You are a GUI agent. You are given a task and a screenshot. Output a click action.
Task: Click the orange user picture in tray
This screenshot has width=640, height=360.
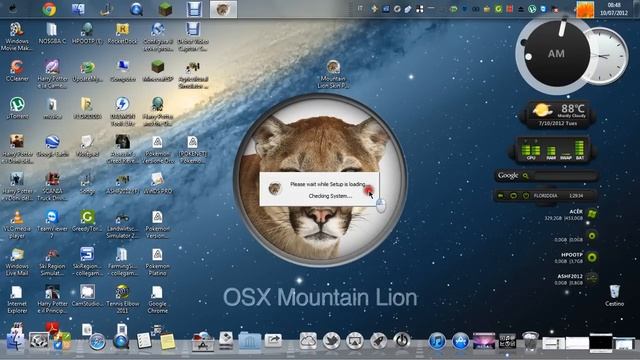tap(585, 9)
